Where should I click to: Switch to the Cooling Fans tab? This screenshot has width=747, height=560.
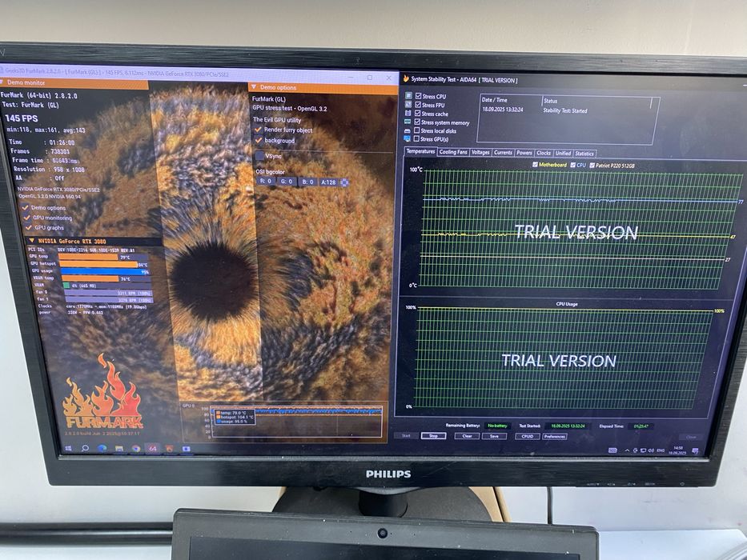click(453, 152)
